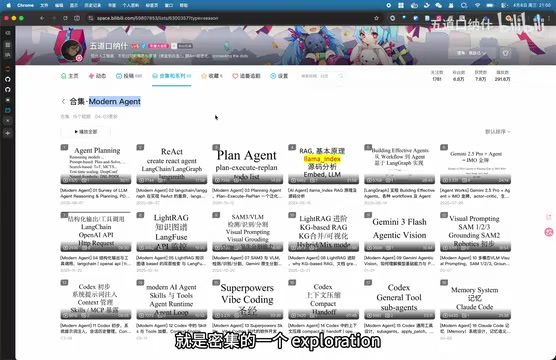Screen dimensions: 556x360
Task: Click the 粉丝数 6.8万 stat
Action: pyautogui.click(x=458, y=76)
